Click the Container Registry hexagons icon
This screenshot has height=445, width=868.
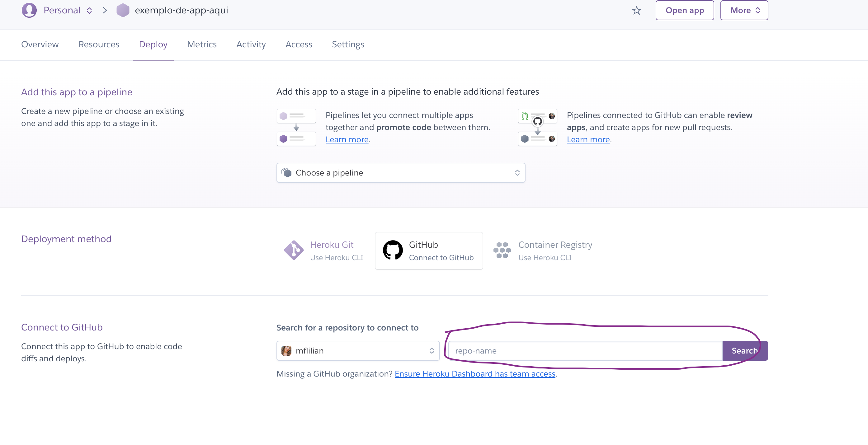[502, 250]
